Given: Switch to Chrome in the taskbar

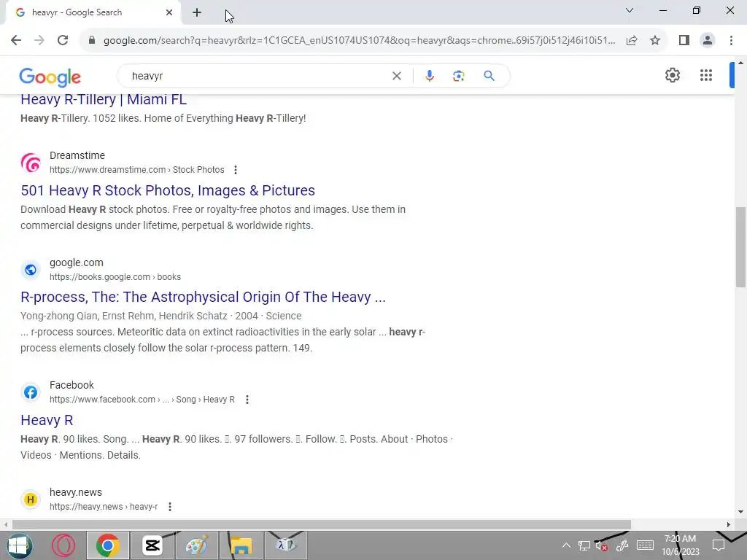Looking at the screenshot, I should click(108, 545).
